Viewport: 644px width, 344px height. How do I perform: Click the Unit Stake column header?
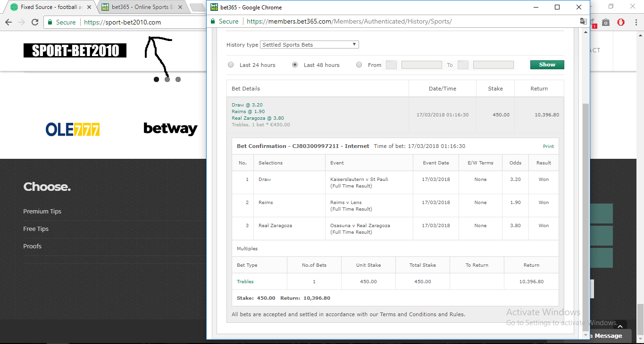tap(368, 265)
